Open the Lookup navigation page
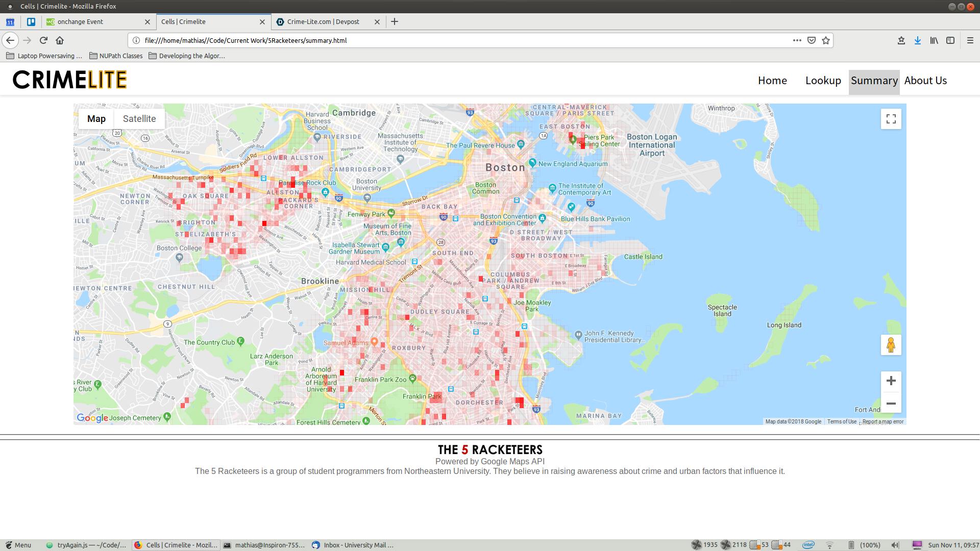This screenshot has width=980, height=551. 823,81
